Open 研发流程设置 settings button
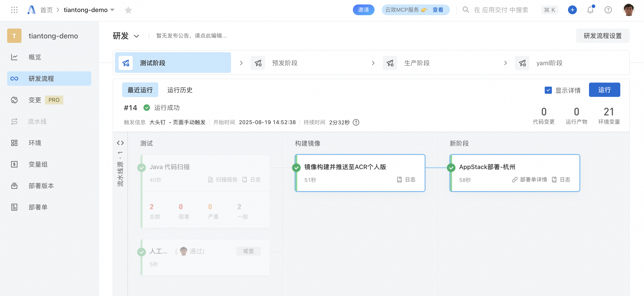 (602, 36)
